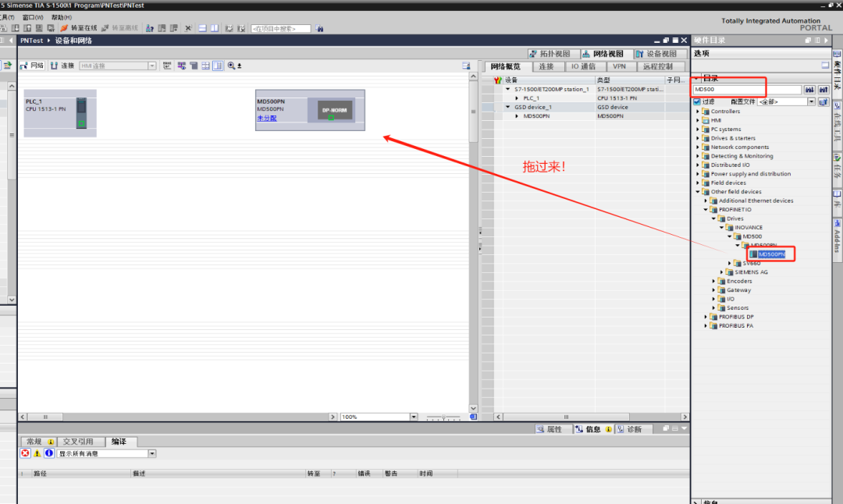Expand the PROFIBUS DP folder

pyautogui.click(x=706, y=317)
